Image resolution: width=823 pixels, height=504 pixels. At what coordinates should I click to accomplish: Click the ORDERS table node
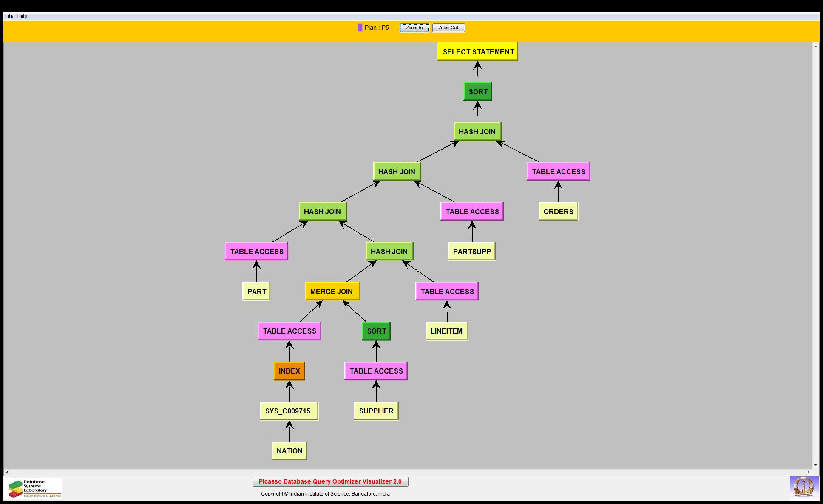(x=558, y=212)
